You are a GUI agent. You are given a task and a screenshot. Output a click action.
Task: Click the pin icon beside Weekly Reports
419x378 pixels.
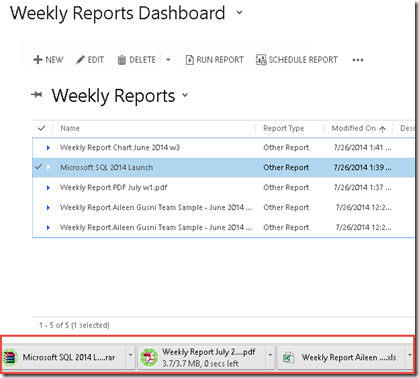36,95
